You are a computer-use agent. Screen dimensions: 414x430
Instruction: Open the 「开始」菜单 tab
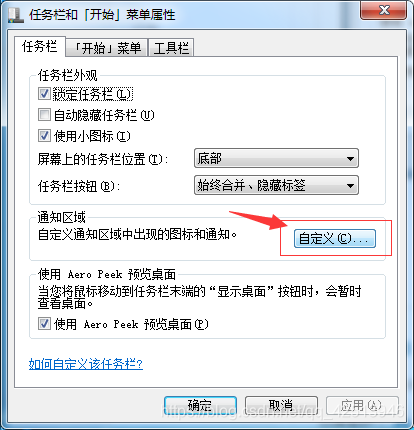point(107,48)
